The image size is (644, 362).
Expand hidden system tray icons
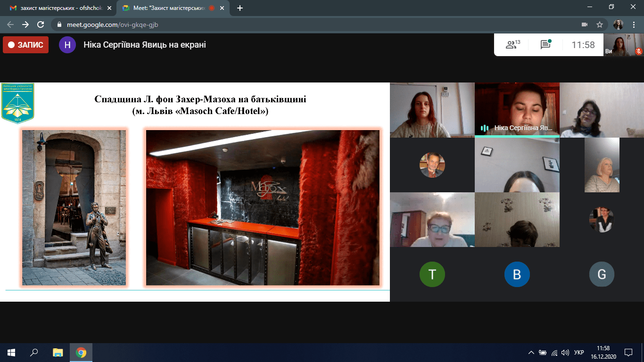pyautogui.click(x=531, y=352)
